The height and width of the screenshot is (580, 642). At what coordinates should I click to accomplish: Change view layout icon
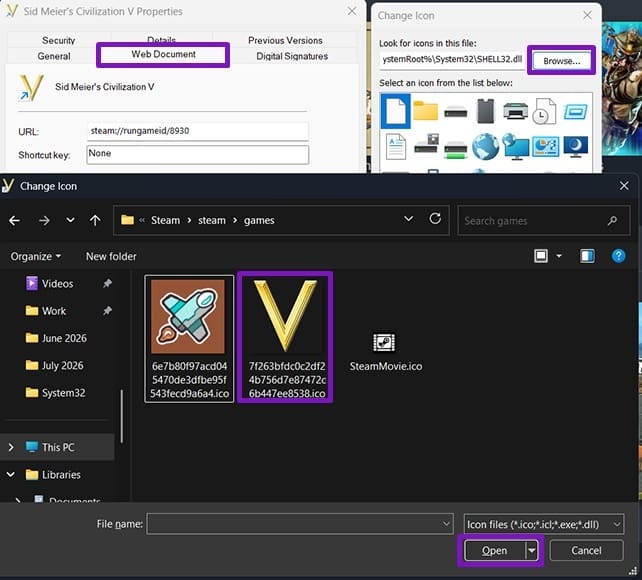[541, 256]
